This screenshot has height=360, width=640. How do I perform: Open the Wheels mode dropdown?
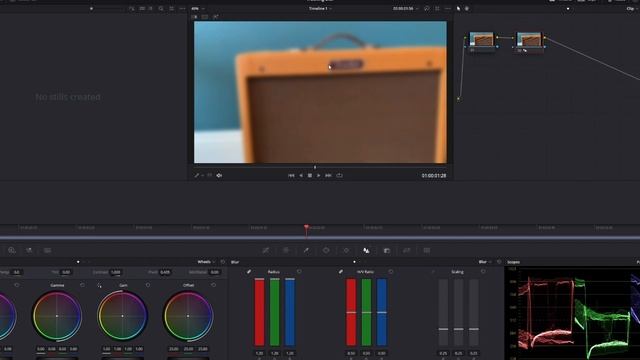pyautogui.click(x=206, y=262)
